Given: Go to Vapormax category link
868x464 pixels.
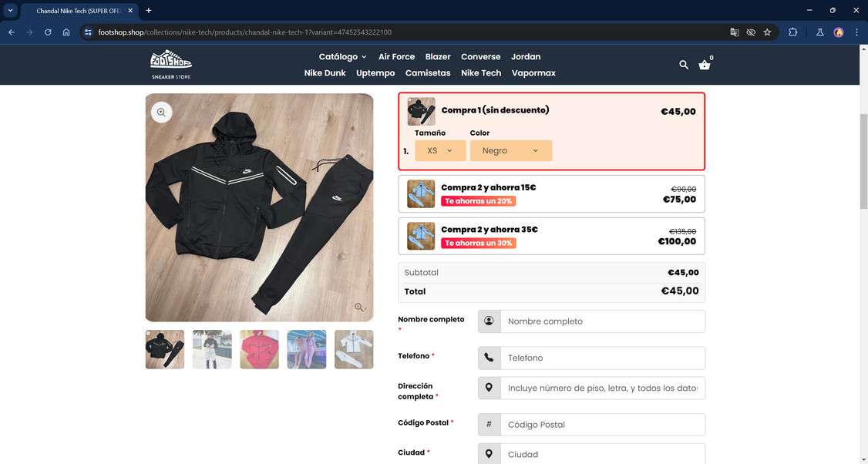Looking at the screenshot, I should pyautogui.click(x=533, y=73).
